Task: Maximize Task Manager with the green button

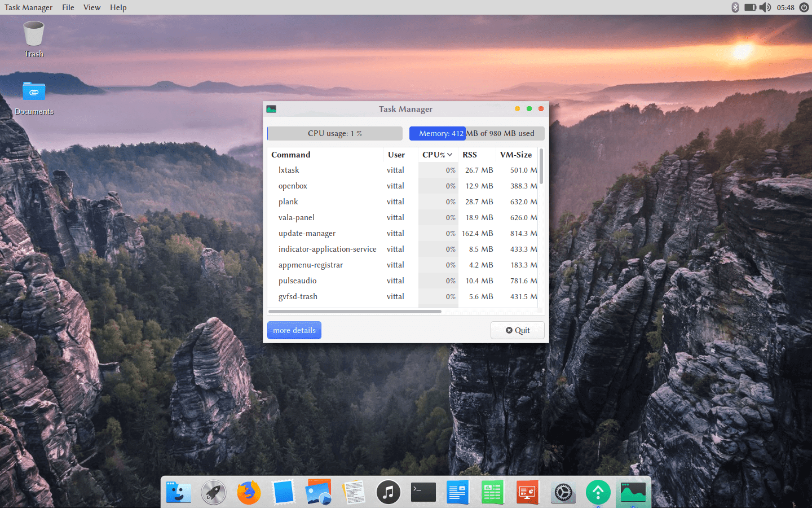Action: (529, 109)
